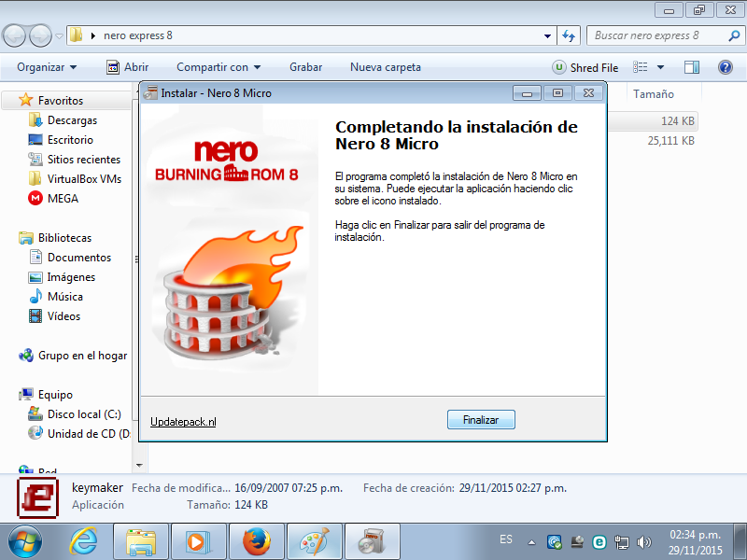This screenshot has width=747, height=560.
Task: Click the keymaker icon in the details pane
Action: [x=37, y=497]
